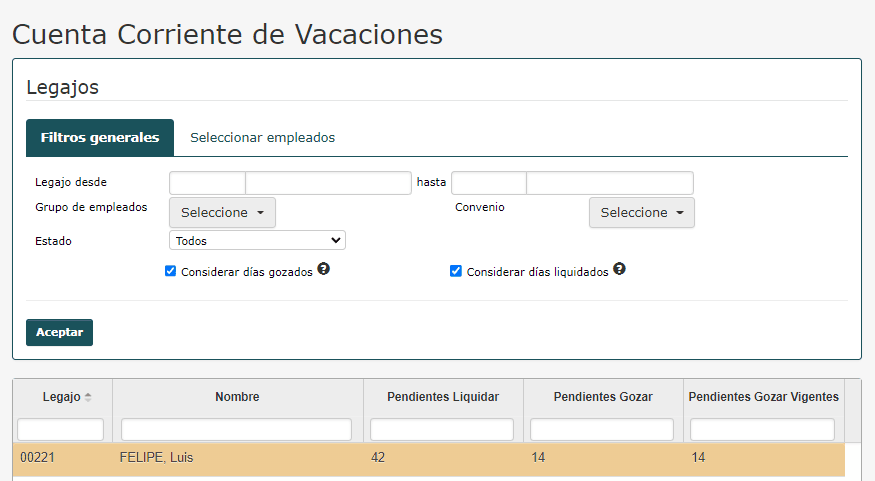Focus the Legajo desde code field
Image resolution: width=875 pixels, height=481 pixels.
pos(207,183)
